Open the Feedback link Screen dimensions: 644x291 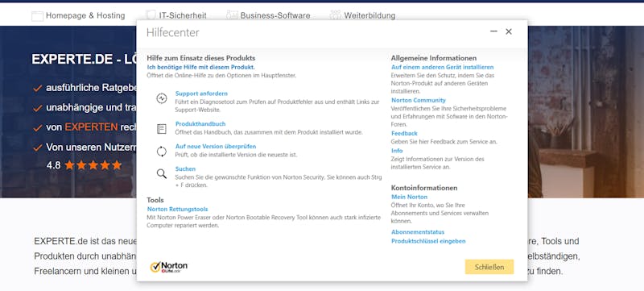(404, 134)
